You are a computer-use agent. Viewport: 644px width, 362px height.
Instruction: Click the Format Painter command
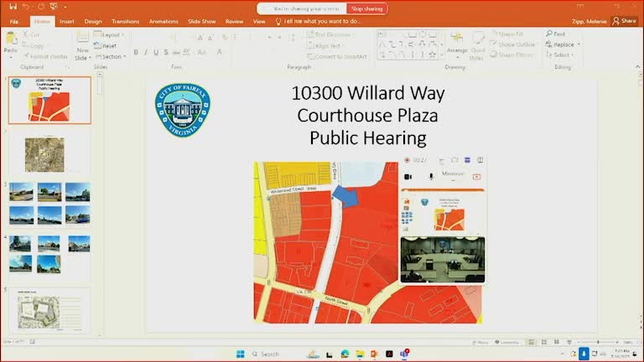45,56
